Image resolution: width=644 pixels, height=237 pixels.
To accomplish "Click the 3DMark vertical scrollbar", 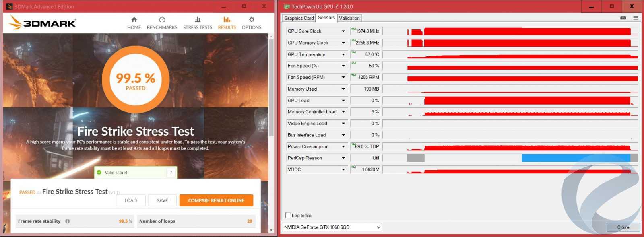I will [x=271, y=89].
